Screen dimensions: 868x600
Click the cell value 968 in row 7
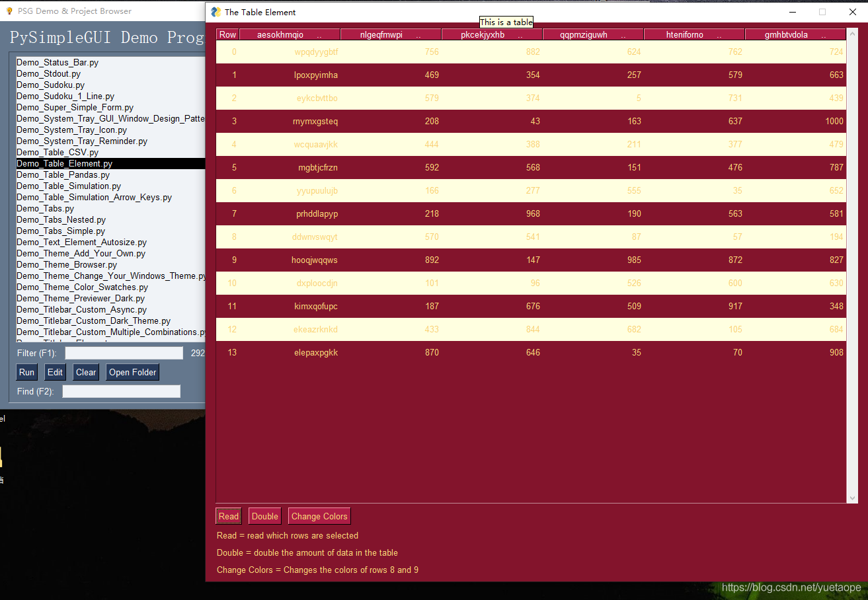(x=533, y=213)
